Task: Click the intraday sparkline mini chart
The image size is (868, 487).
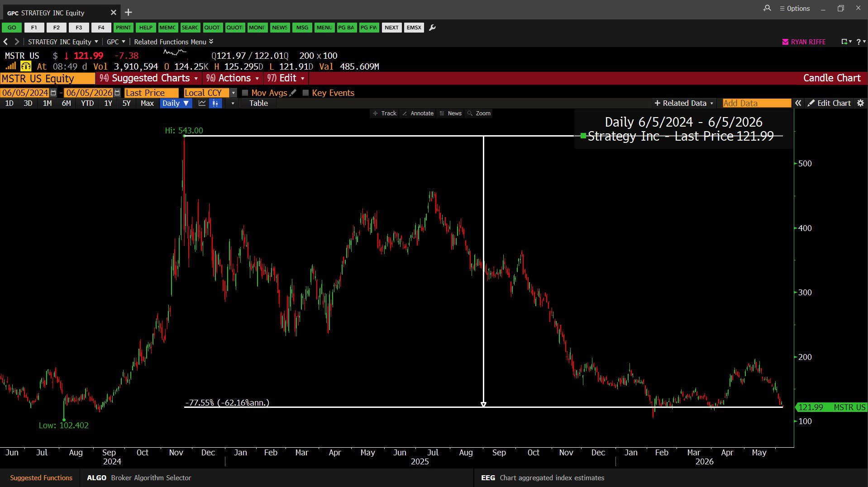Action: 175,53
